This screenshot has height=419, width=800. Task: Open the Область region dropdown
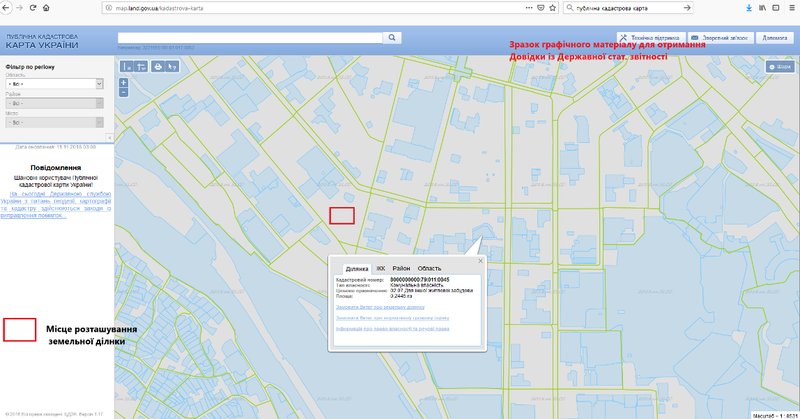pos(55,84)
